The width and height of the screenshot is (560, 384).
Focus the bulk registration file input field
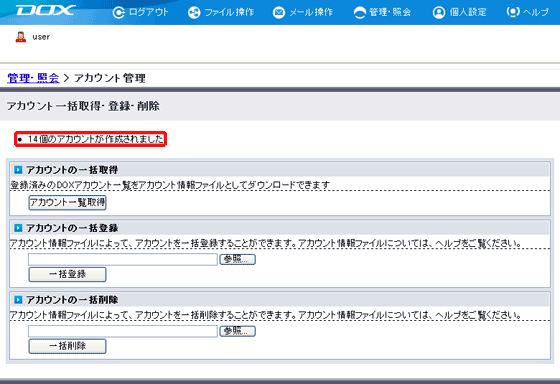click(x=123, y=259)
